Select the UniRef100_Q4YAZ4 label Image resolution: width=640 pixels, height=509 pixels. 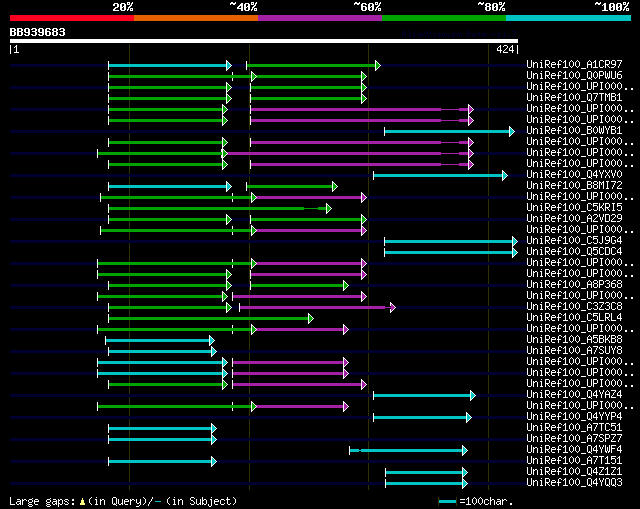[x=574, y=395]
